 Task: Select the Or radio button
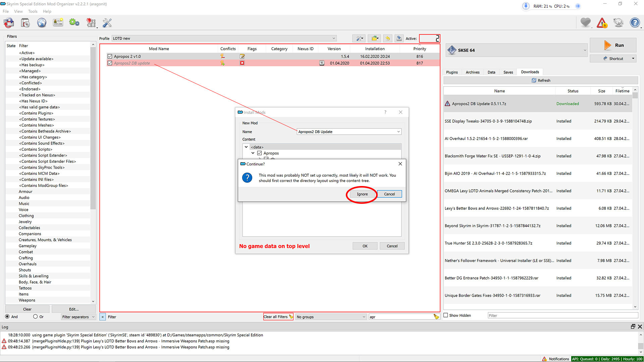click(35, 317)
